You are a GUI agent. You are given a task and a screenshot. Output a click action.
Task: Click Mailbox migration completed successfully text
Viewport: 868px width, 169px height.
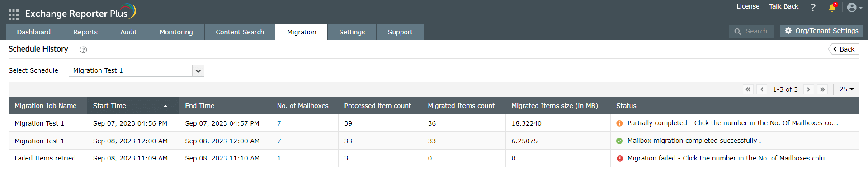click(x=694, y=141)
